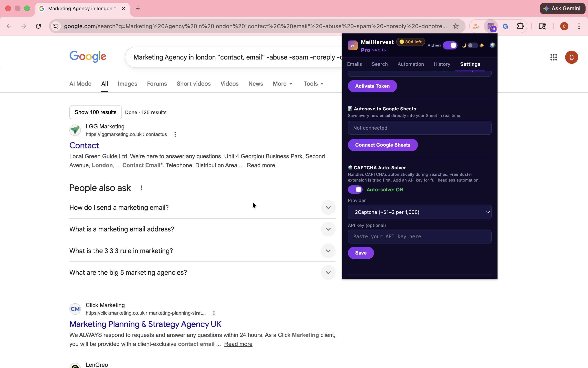Click Read more on LGG Marketing snippet
Viewport: 588px width, 368px height.
(x=261, y=165)
